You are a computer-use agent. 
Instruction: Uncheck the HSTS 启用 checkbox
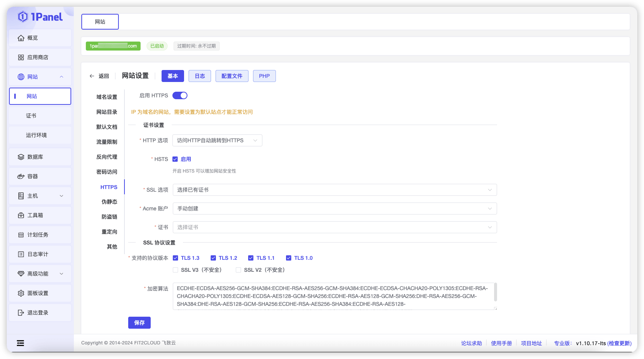[x=175, y=159]
